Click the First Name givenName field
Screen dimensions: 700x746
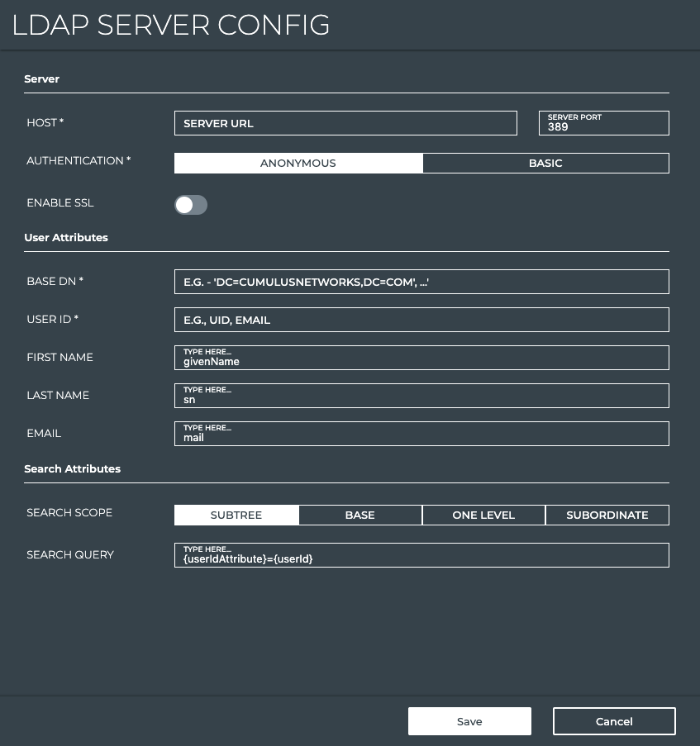coord(421,358)
